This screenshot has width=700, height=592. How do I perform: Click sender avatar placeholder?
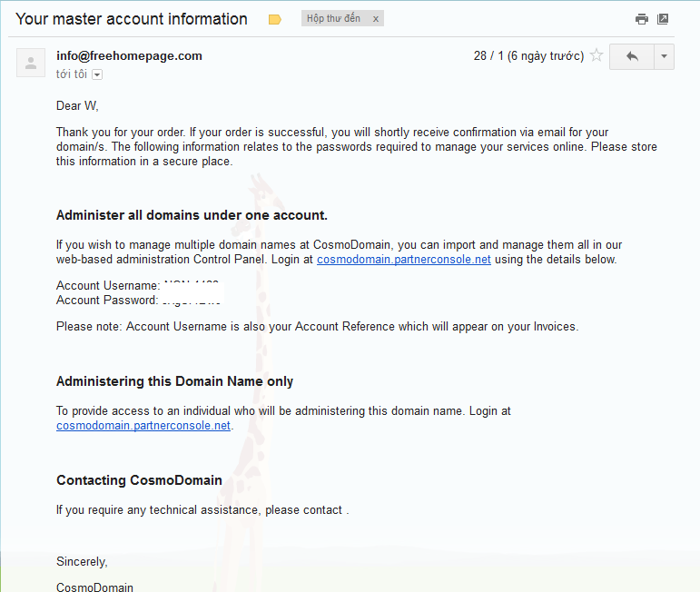(31, 63)
